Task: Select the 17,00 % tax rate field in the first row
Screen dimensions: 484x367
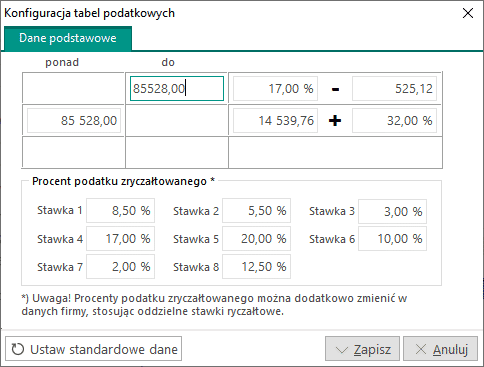Action: [x=275, y=89]
